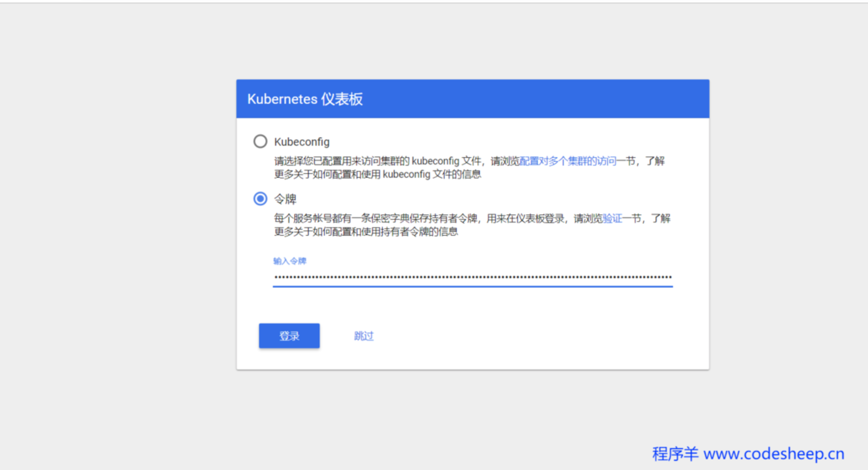Select the 令牌 token radio button
This screenshot has height=470, width=868.
[260, 199]
